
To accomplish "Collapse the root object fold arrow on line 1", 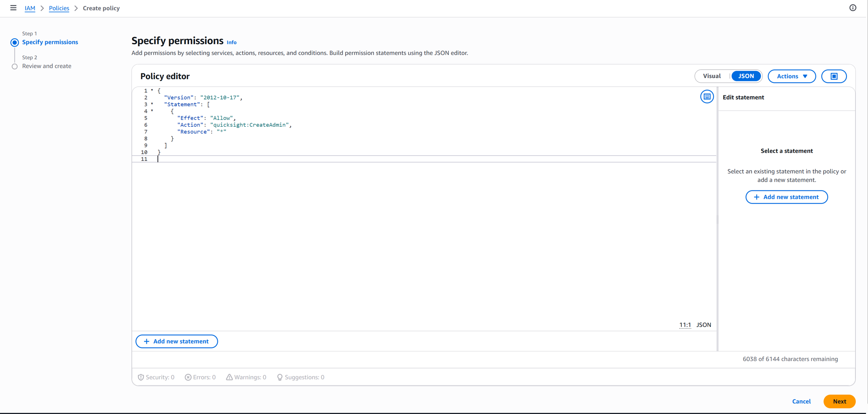I will [x=152, y=90].
